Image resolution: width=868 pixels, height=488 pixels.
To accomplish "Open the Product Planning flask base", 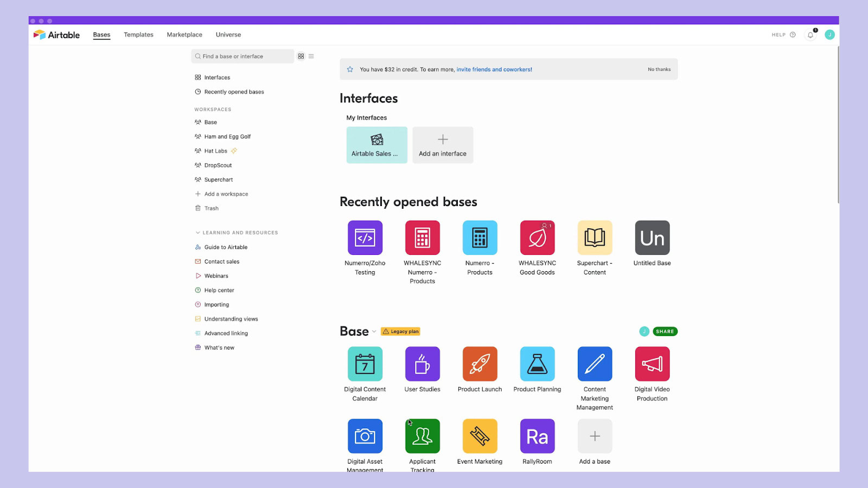I will pos(537,364).
